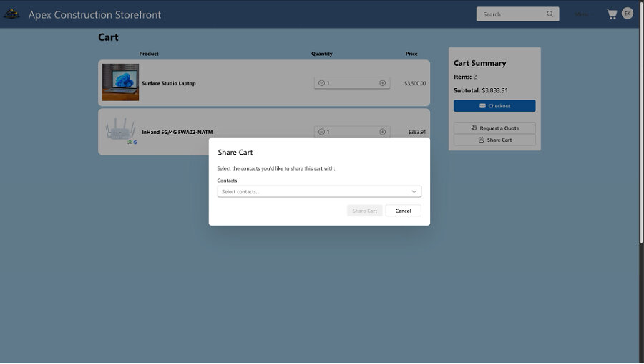Click the Checkout button
644x364 pixels.
click(494, 106)
